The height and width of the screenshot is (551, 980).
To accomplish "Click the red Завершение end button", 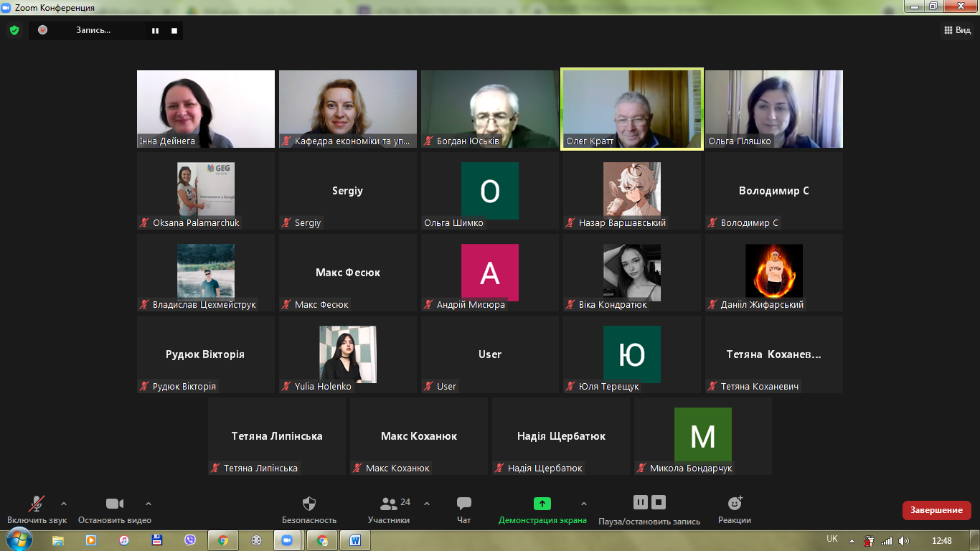I will click(x=936, y=510).
